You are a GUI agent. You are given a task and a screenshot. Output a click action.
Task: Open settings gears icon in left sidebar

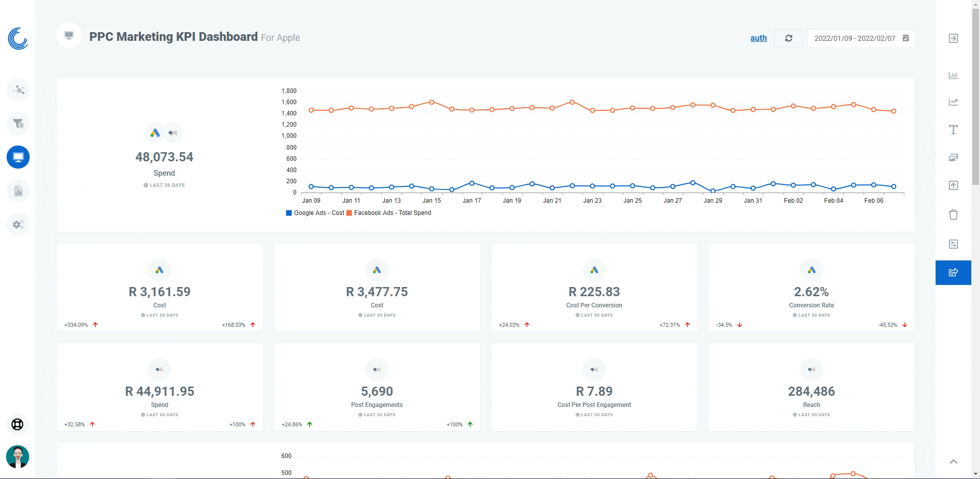click(x=18, y=225)
